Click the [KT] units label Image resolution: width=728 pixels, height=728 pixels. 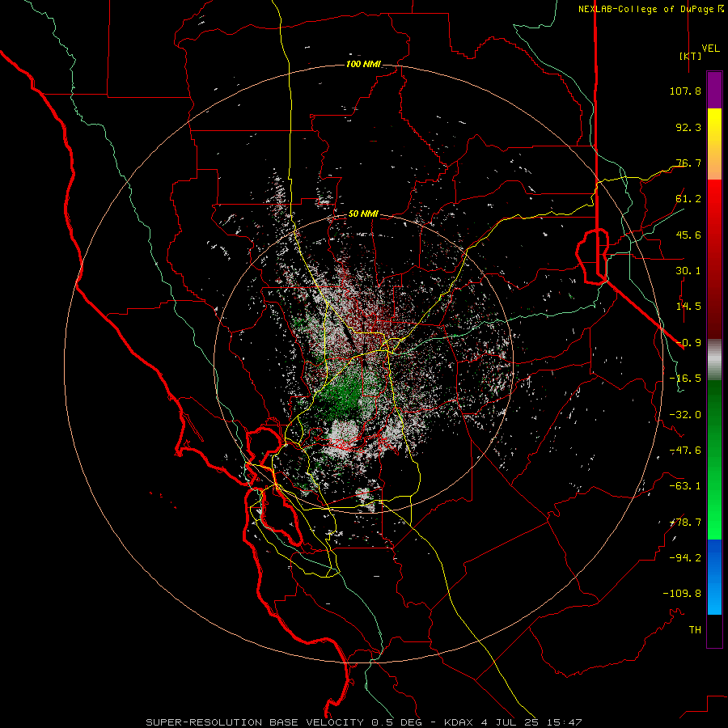pos(690,56)
